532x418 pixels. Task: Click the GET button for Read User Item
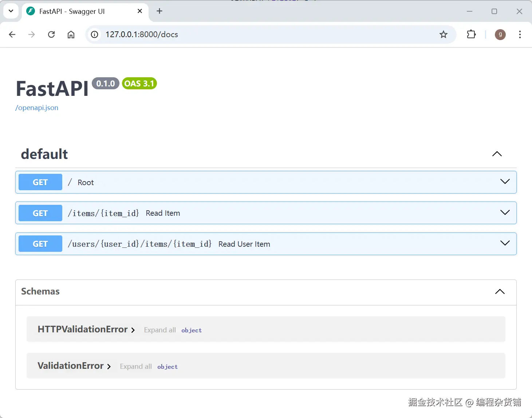pyautogui.click(x=40, y=244)
